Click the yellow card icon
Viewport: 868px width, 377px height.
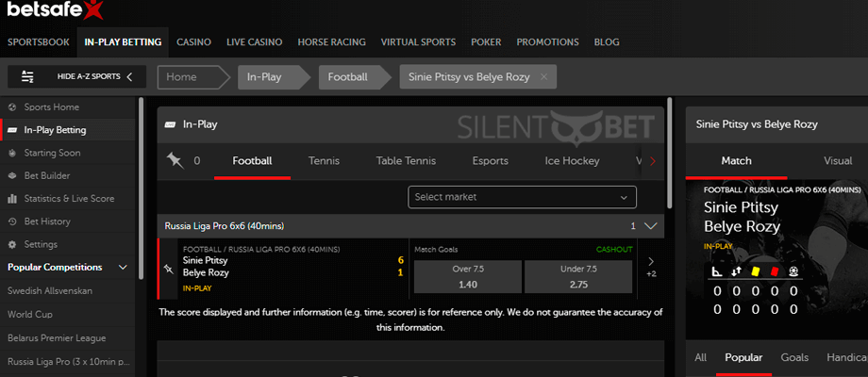coord(755,271)
